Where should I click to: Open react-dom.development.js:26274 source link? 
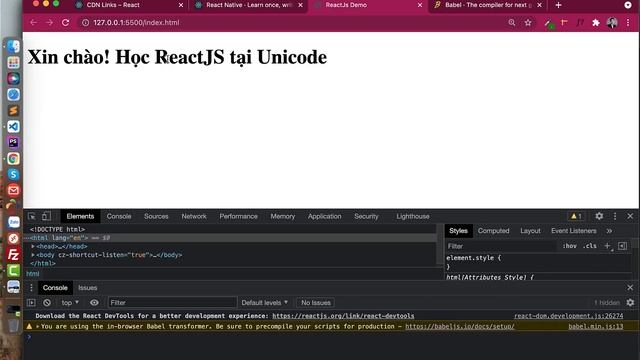click(x=569, y=316)
